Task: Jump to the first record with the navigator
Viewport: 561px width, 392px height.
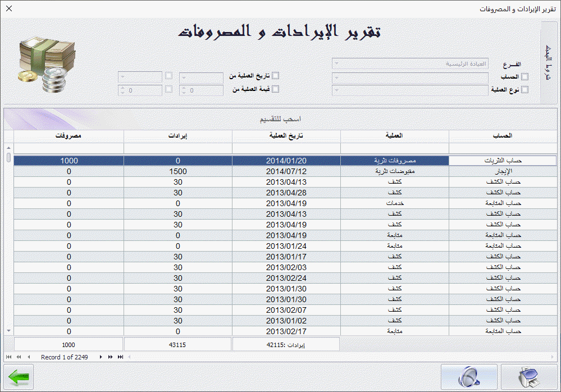Action: [9, 357]
